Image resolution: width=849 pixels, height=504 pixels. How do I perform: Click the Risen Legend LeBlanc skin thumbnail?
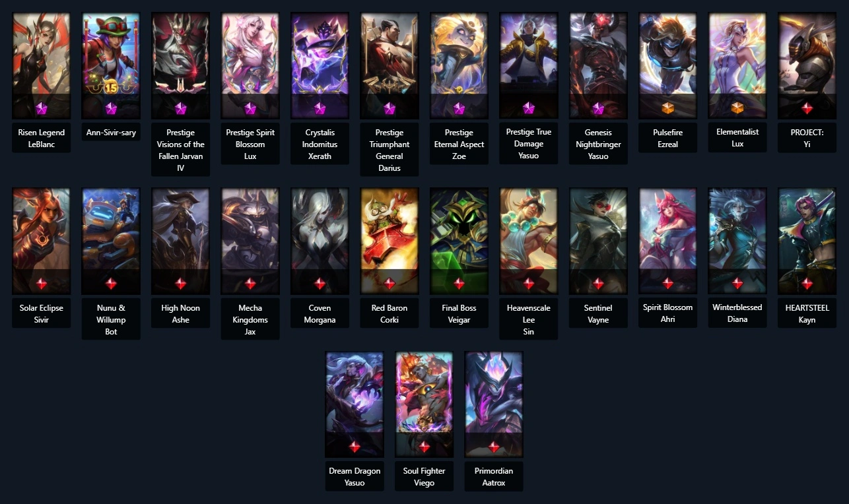42,66
